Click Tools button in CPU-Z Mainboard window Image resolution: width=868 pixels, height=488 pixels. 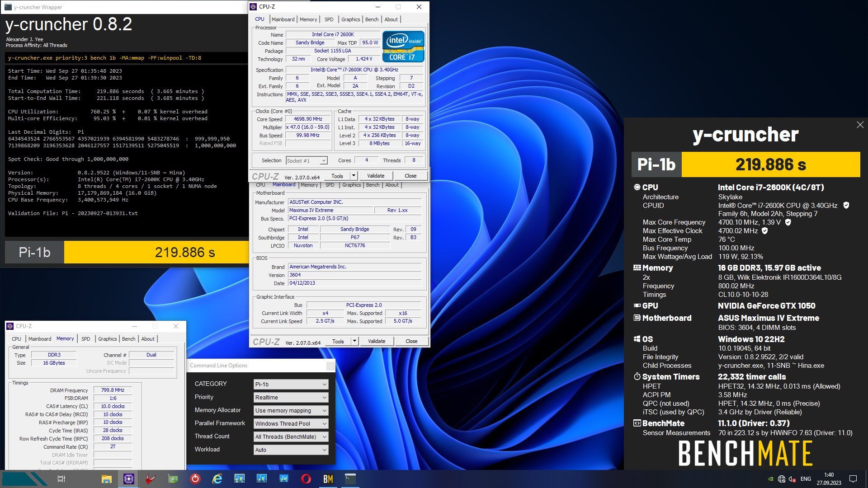coord(338,341)
